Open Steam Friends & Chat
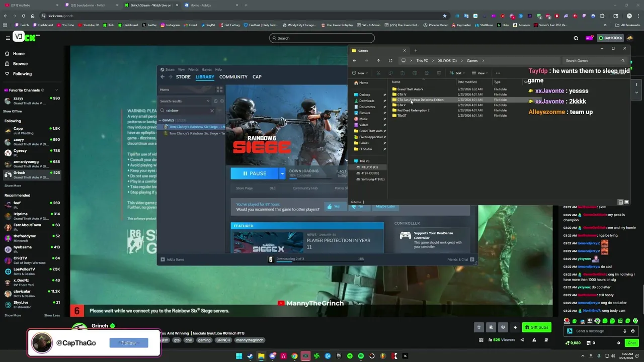644x362 pixels. (460, 259)
